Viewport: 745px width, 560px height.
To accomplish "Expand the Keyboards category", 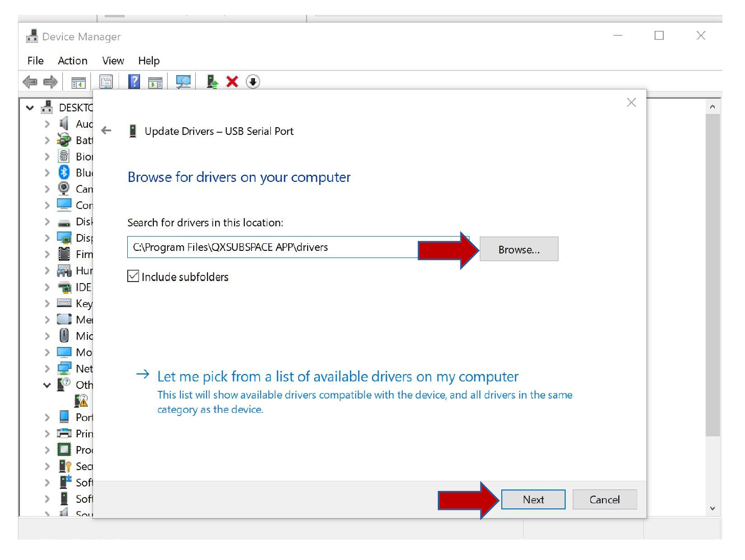I will tap(46, 303).
